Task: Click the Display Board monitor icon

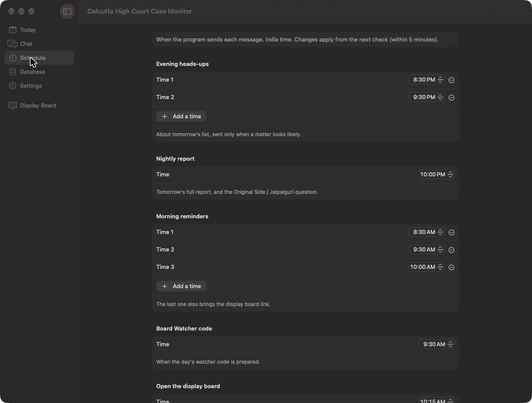Action: coord(13,105)
